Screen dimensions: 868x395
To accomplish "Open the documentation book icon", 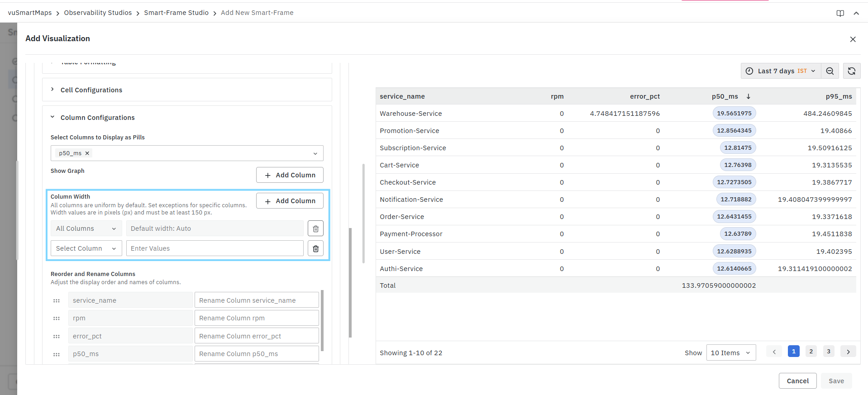I will 840,13.
